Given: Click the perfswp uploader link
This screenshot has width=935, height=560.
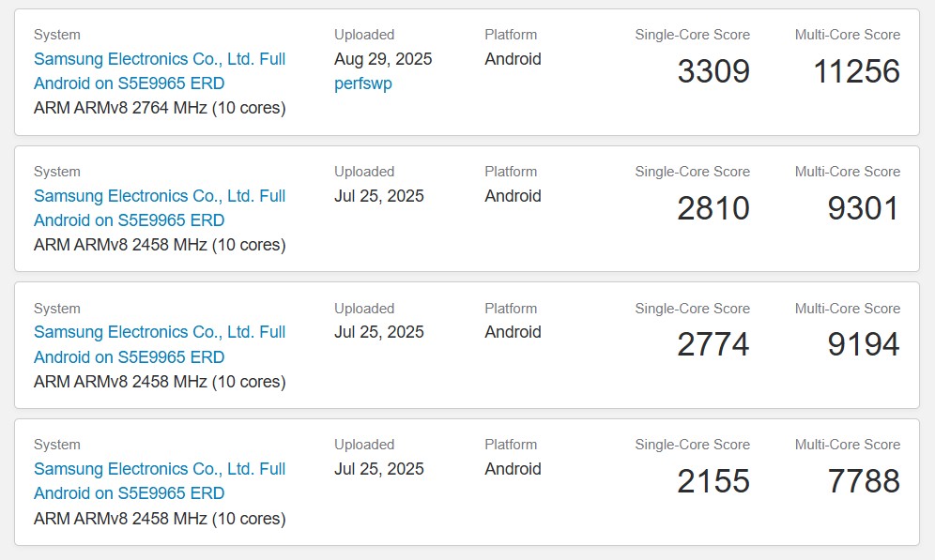Looking at the screenshot, I should pos(363,83).
